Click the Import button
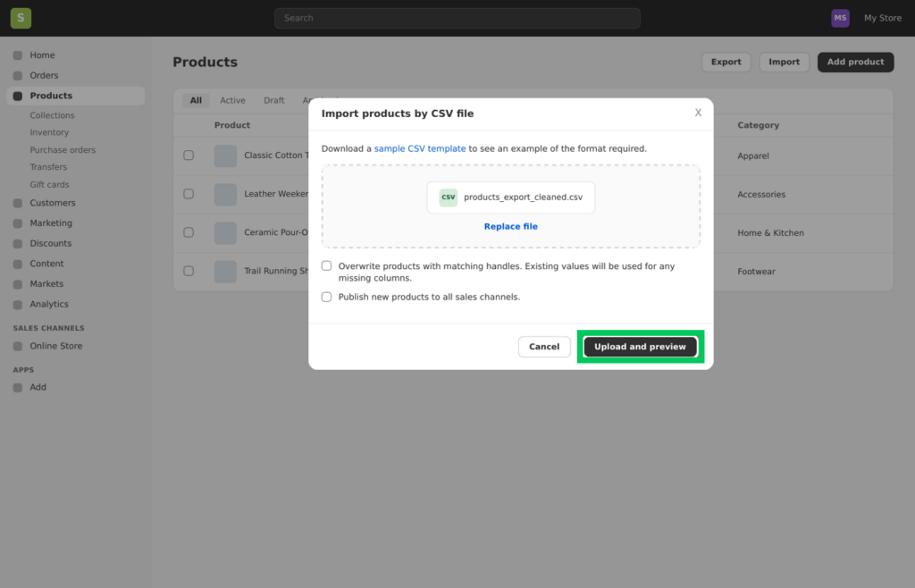Viewport: 915px width, 588px height. pyautogui.click(x=784, y=62)
